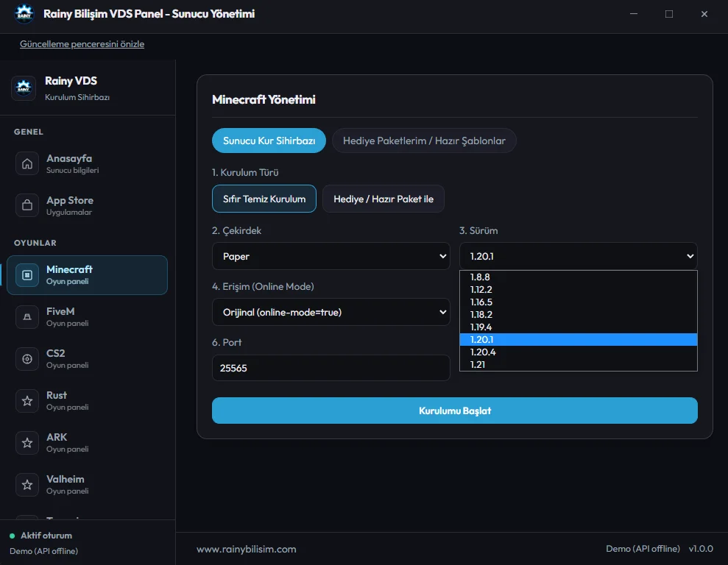Viewport: 728px width, 565px height.
Task: Click the FiveM car icon
Action: pos(27,317)
